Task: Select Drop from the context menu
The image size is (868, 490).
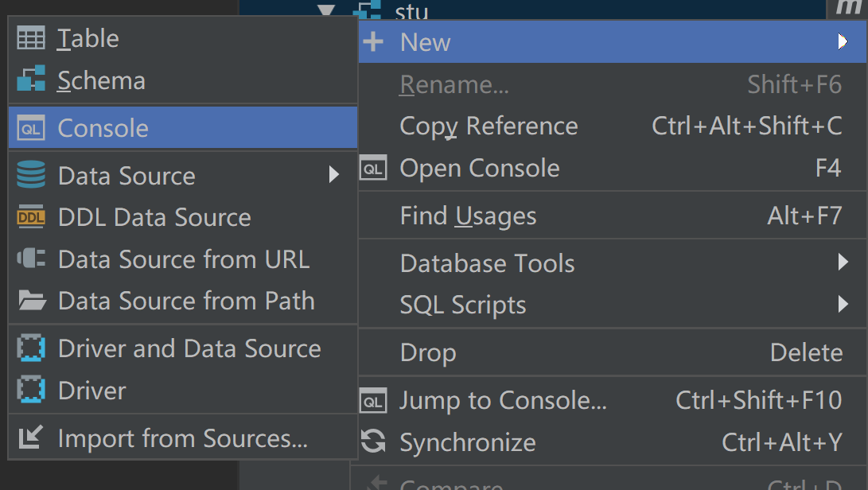Action: pyautogui.click(x=428, y=353)
